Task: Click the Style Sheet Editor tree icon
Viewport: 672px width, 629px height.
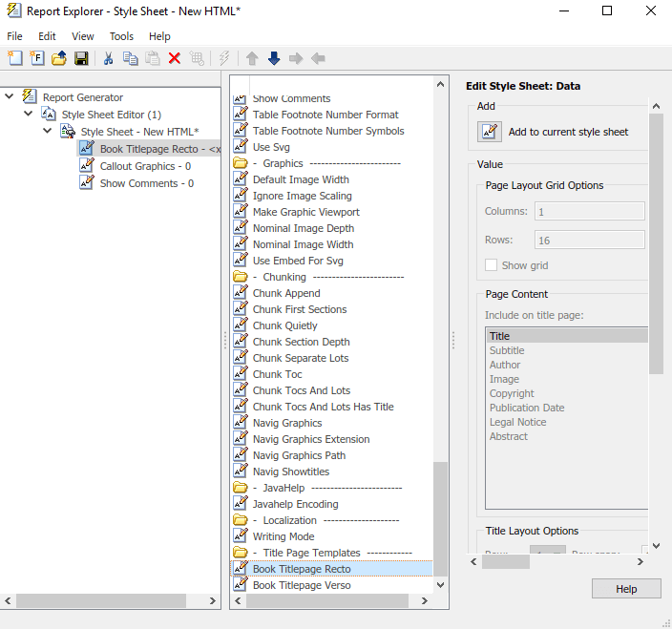Action: (x=49, y=114)
